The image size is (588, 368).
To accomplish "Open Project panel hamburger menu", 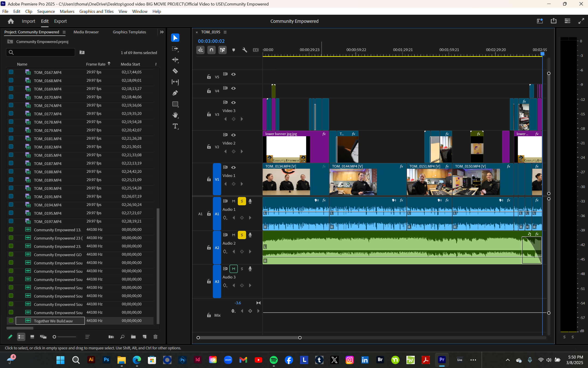I will [x=64, y=32].
